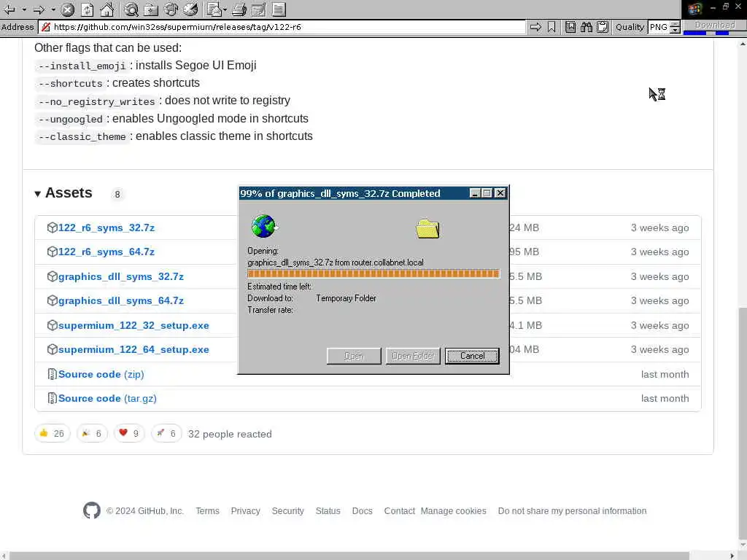Click the --install_emoji code flag
Screen dimensions: 747x560
(x=82, y=66)
